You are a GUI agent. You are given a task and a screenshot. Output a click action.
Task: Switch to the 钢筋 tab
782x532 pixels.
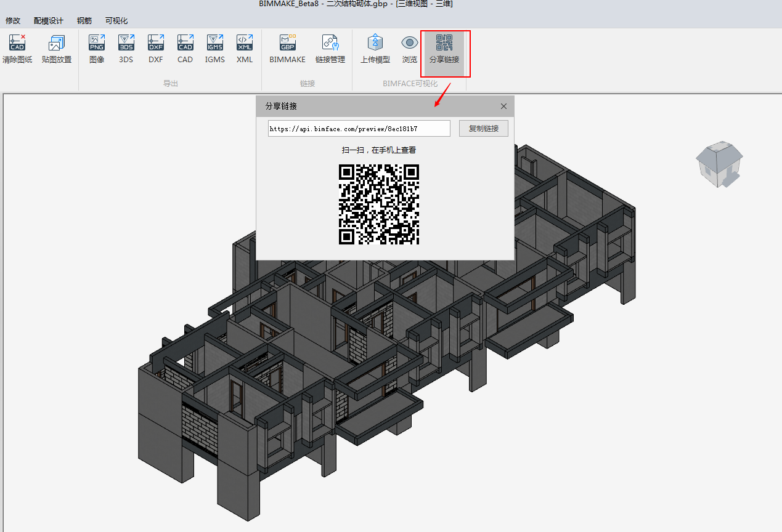(x=84, y=21)
